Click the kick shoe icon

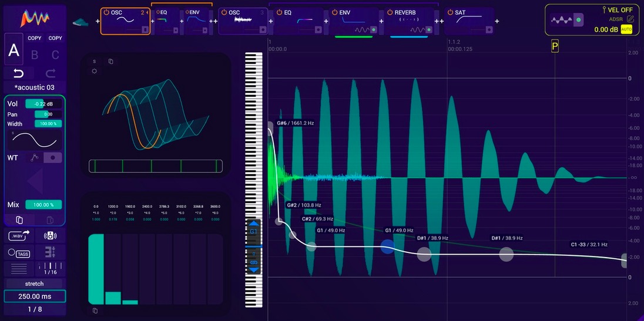coord(80,22)
